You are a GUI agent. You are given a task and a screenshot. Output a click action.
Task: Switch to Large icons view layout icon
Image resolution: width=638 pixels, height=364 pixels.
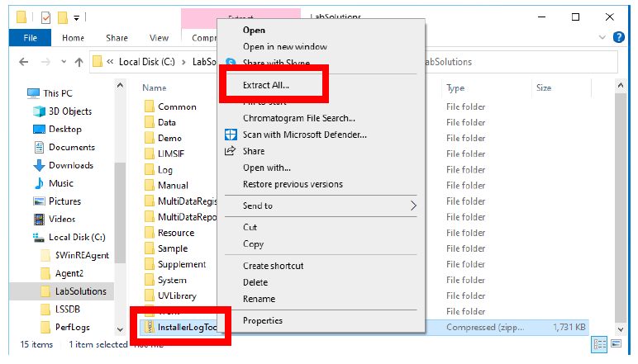tap(616, 344)
